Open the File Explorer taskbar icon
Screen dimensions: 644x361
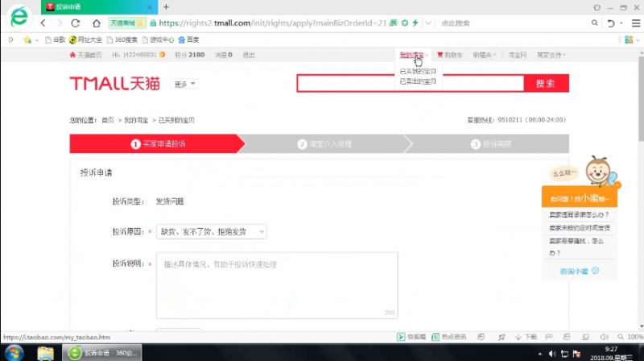[45, 353]
